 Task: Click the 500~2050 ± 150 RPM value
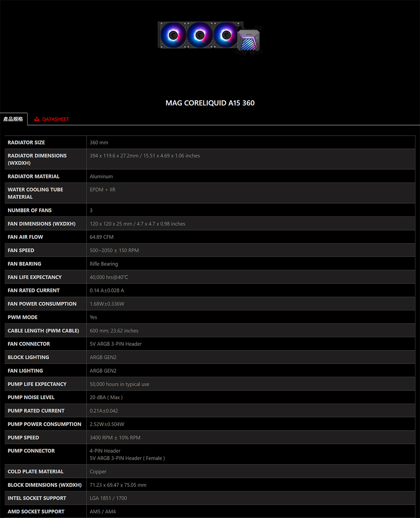(x=114, y=251)
